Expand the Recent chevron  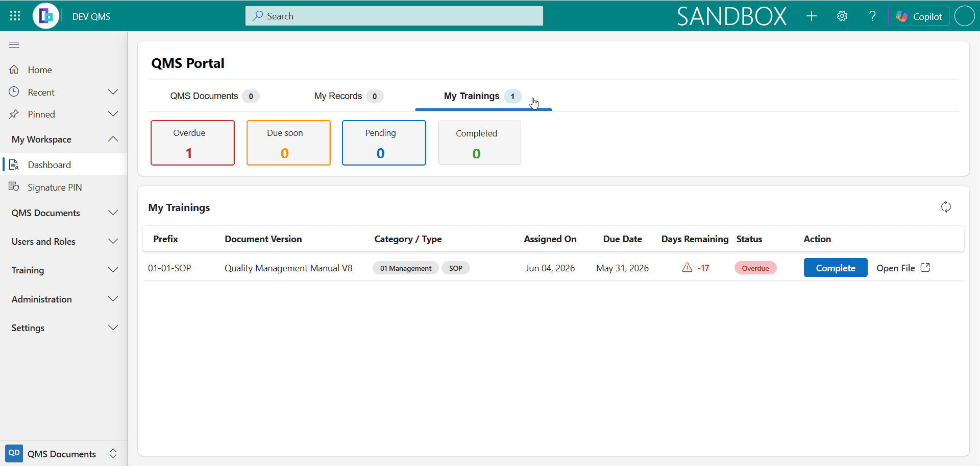coord(113,92)
